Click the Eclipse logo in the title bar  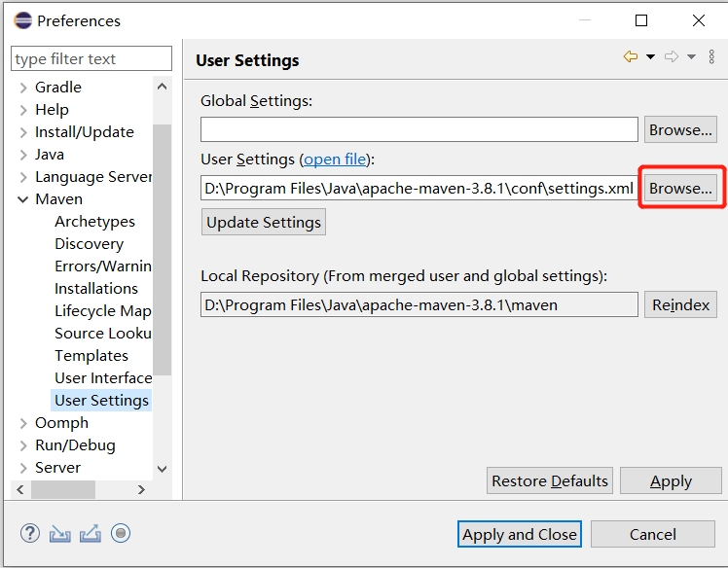click(x=22, y=20)
